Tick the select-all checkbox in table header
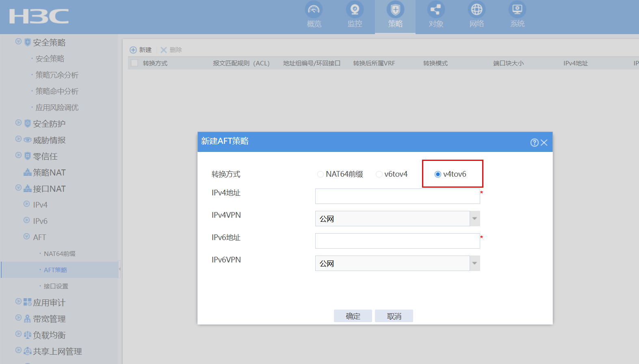Viewport: 639px width, 364px height. [134, 63]
